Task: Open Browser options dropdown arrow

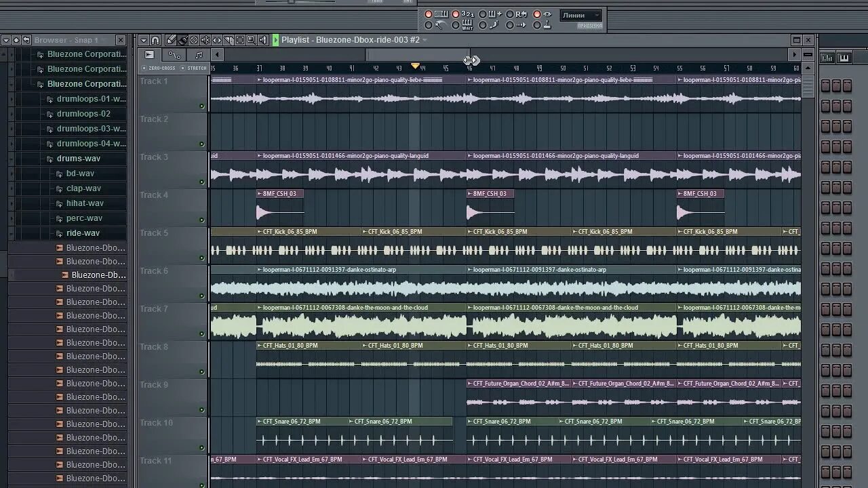Action: tap(6, 40)
